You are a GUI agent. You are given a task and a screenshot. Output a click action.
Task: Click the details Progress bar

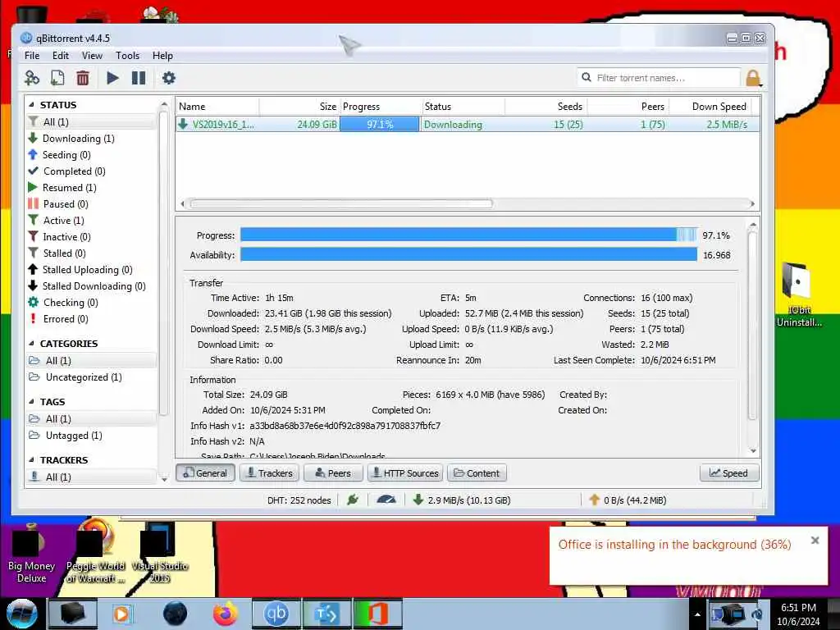pos(468,235)
